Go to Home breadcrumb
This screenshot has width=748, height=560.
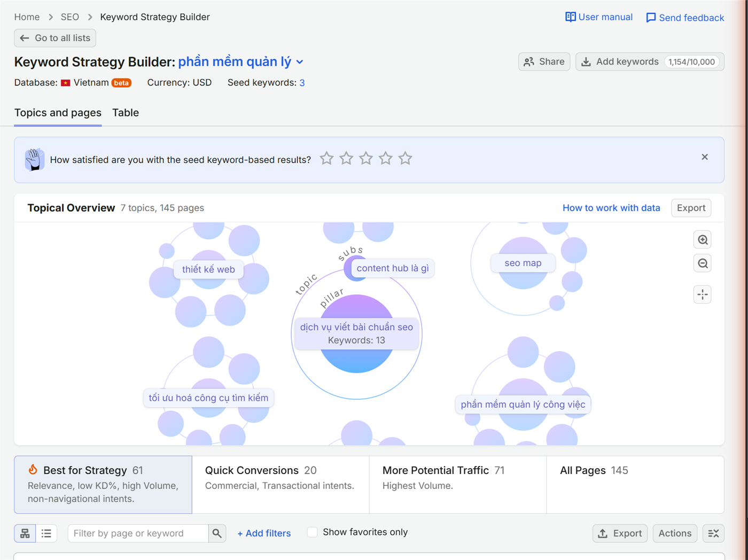27,17
